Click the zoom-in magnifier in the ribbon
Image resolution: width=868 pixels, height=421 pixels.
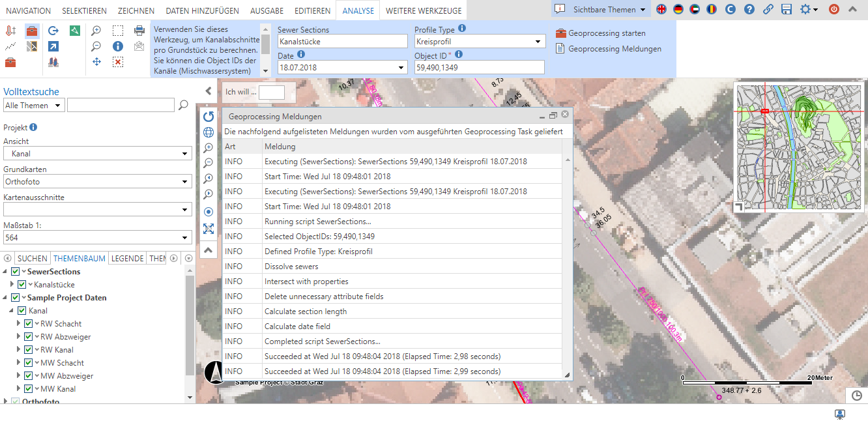click(x=96, y=31)
